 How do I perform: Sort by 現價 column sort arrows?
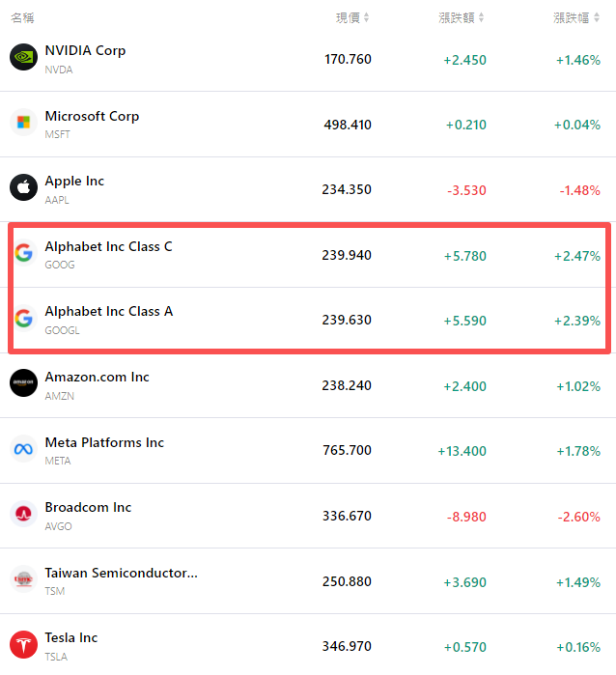(x=367, y=18)
